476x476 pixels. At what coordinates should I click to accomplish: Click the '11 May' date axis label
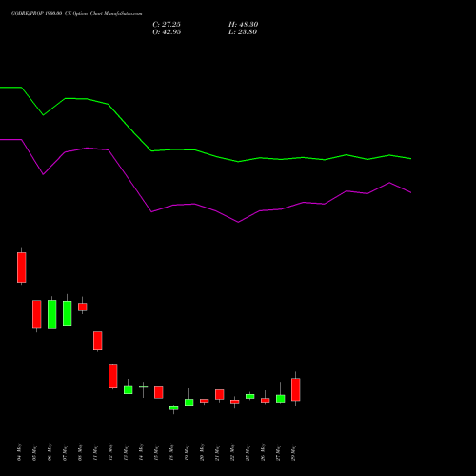coord(95,452)
